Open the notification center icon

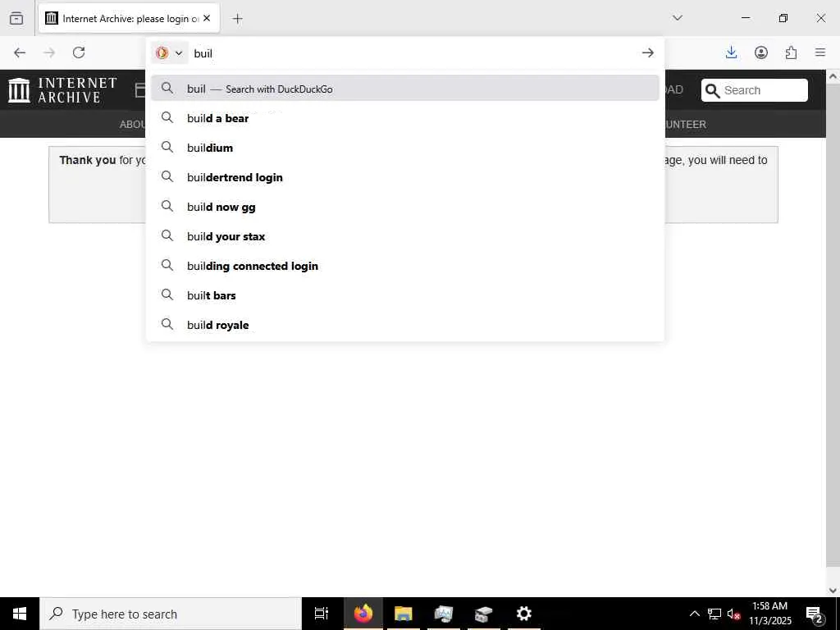815,614
